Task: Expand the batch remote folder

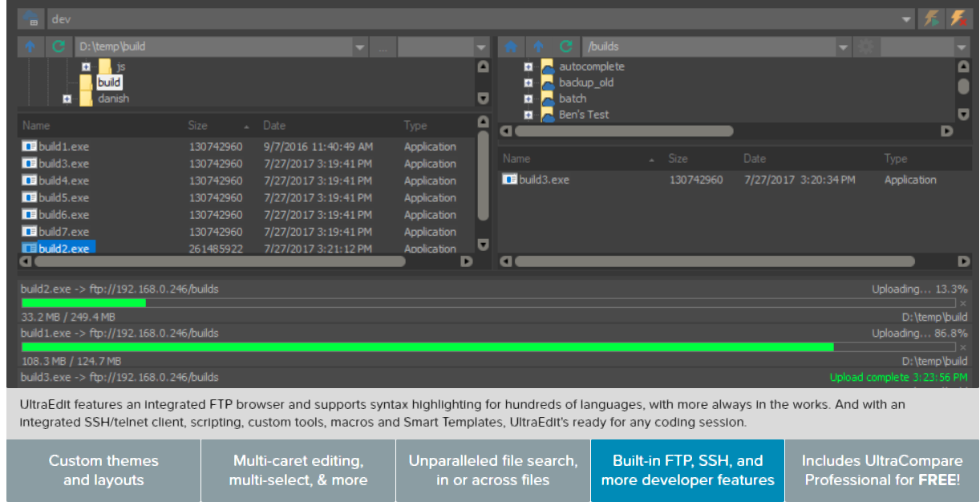Action: coord(528,99)
